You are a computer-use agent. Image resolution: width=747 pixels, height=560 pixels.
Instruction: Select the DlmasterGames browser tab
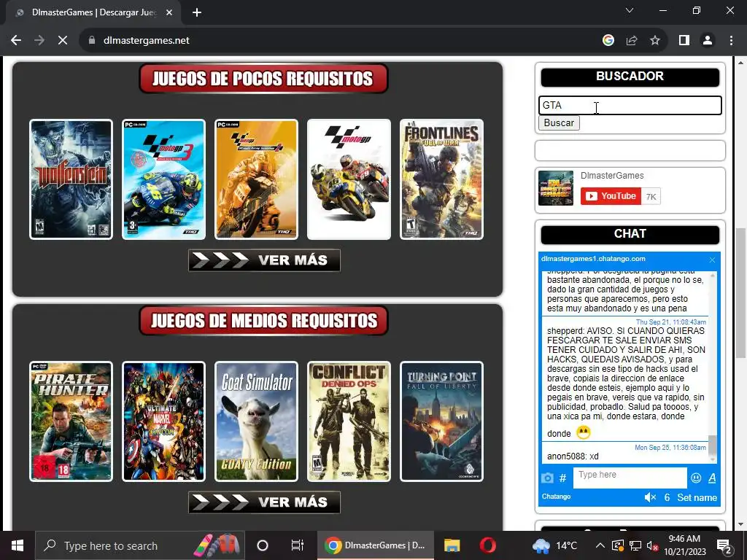[93, 12]
